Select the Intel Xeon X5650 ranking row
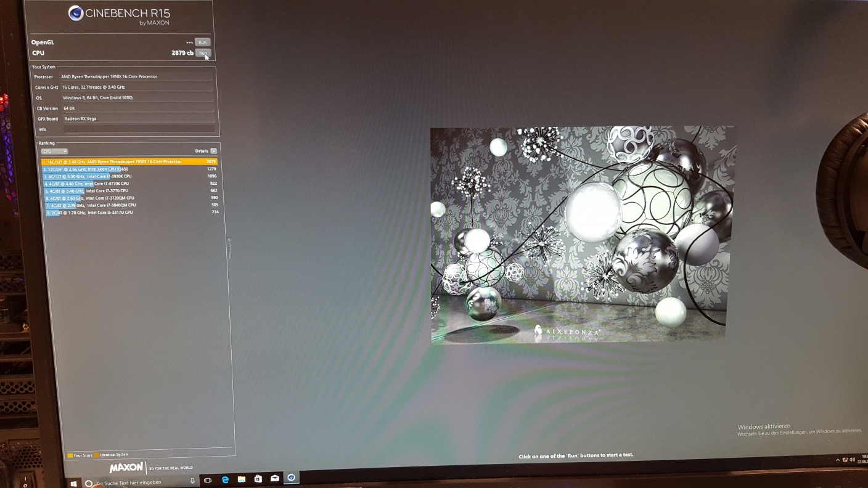The width and height of the screenshot is (868, 488). point(129,169)
